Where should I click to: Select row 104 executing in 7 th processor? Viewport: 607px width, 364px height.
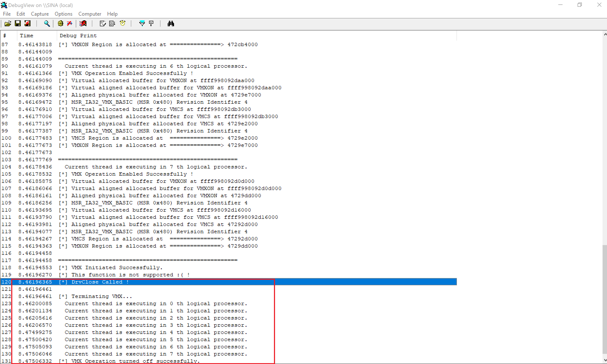[x=228, y=167]
